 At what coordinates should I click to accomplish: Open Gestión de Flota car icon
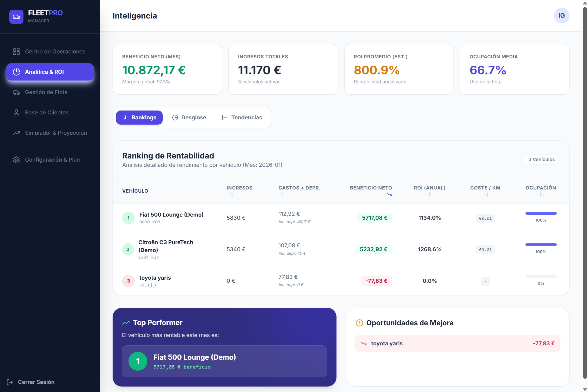(16, 92)
